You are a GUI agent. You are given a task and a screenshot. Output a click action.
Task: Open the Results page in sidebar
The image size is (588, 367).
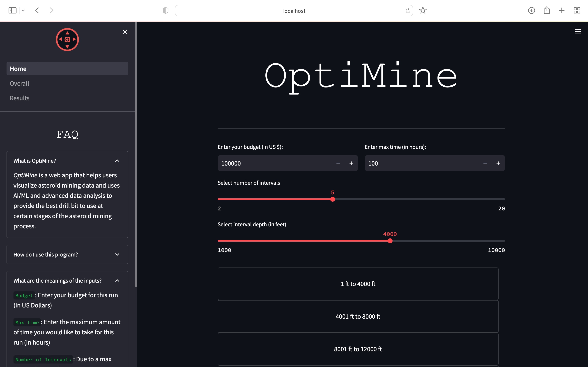20,98
